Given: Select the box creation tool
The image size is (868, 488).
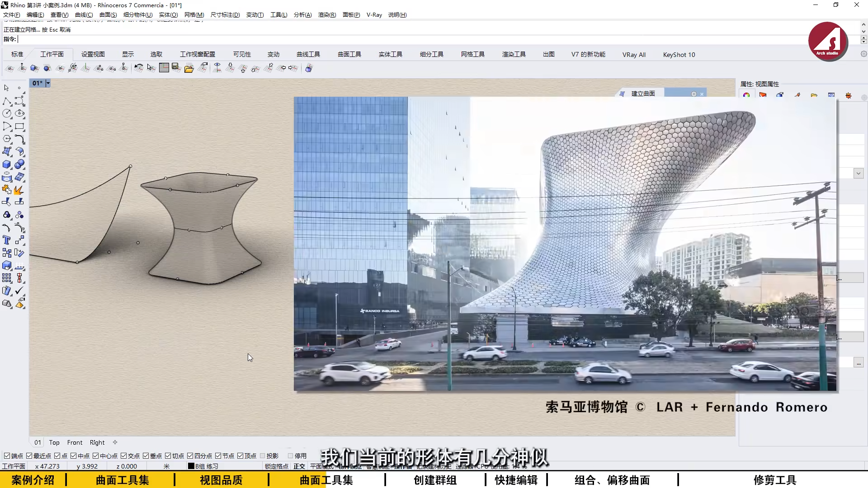Looking at the screenshot, I should click(7, 164).
